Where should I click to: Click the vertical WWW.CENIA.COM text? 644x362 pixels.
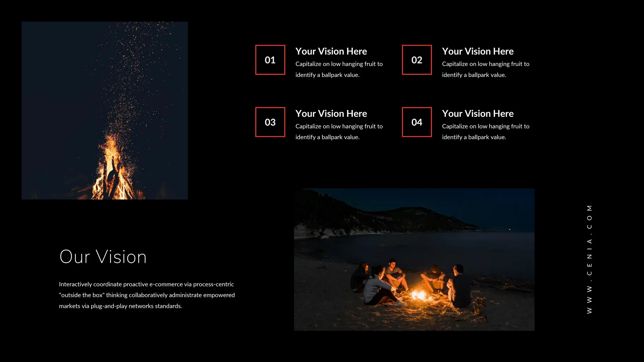coord(589,259)
